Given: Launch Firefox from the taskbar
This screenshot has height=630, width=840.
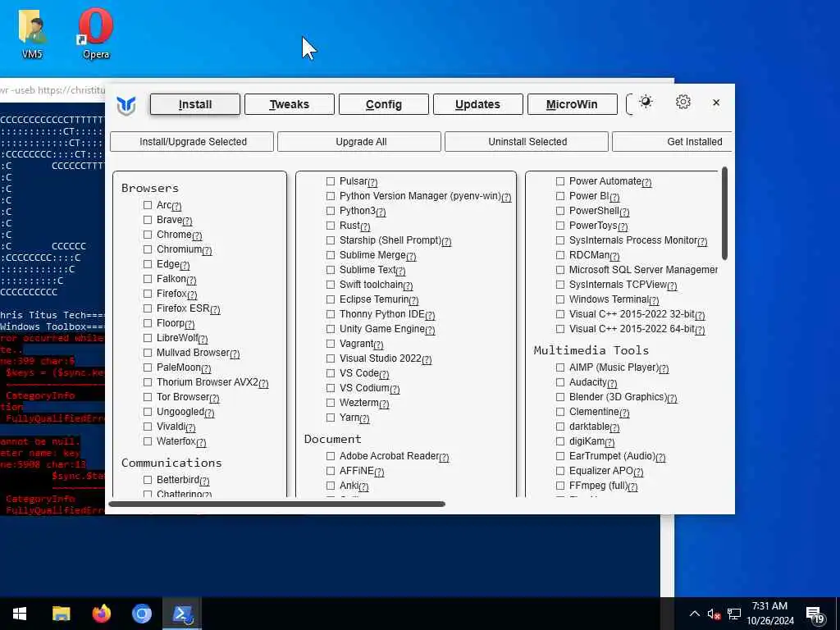Looking at the screenshot, I should (101, 614).
